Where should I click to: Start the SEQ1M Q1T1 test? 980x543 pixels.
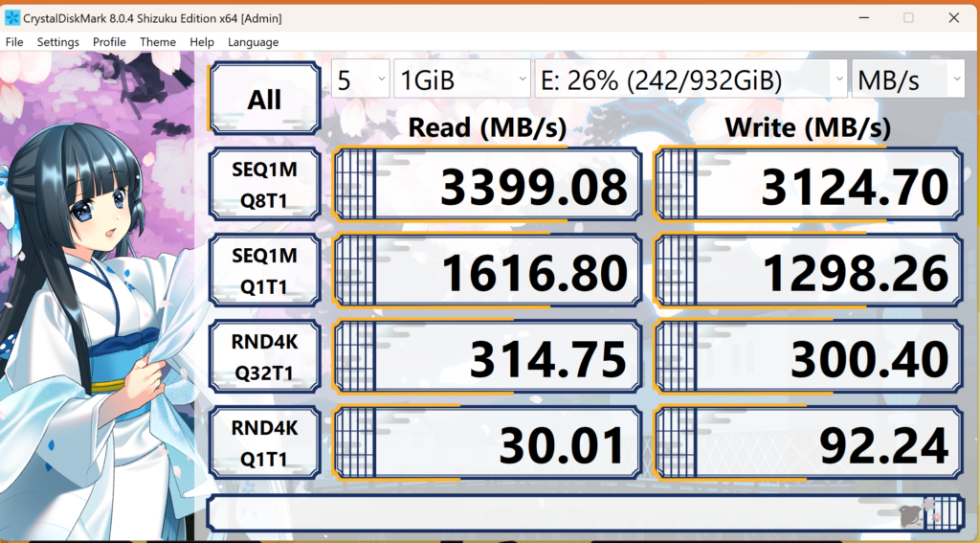264,271
